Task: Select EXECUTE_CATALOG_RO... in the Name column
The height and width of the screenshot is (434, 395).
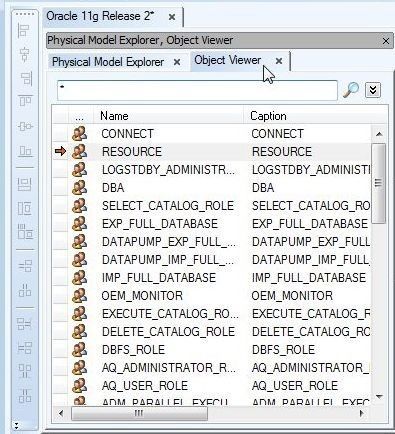Action: [170, 314]
